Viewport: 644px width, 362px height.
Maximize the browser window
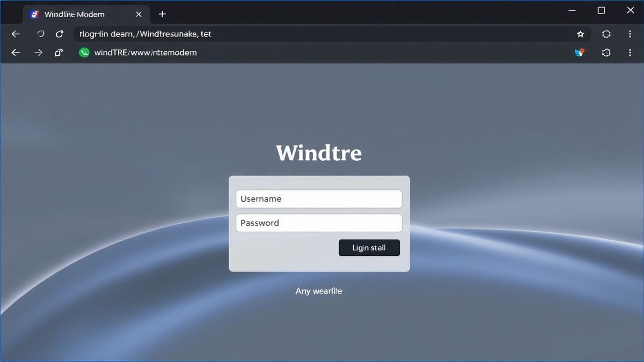click(601, 11)
